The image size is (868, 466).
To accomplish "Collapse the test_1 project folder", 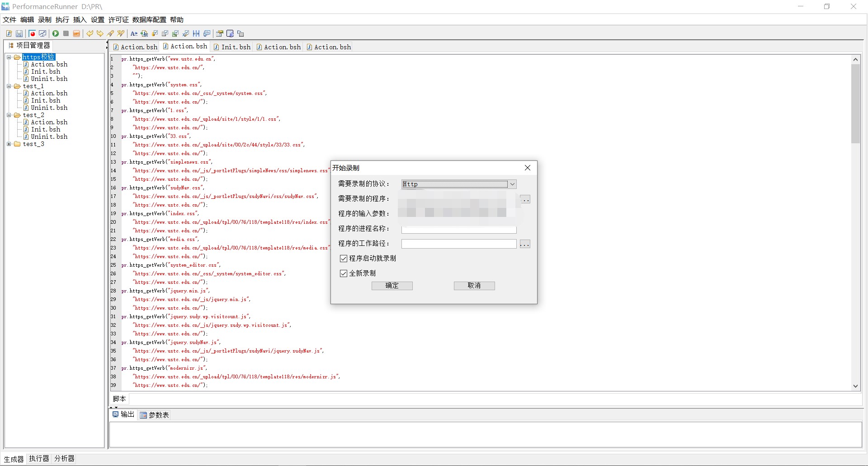I will coord(9,86).
